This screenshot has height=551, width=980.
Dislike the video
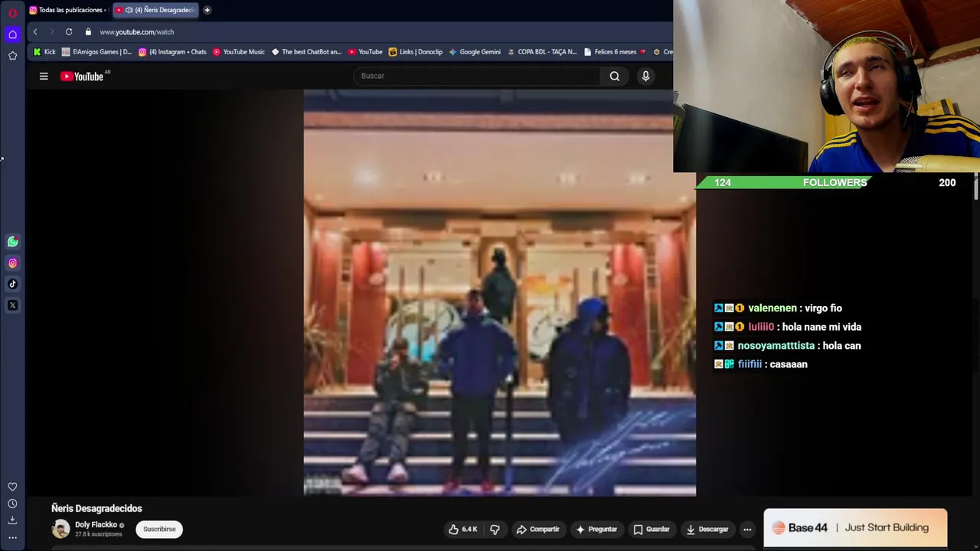pos(495,530)
